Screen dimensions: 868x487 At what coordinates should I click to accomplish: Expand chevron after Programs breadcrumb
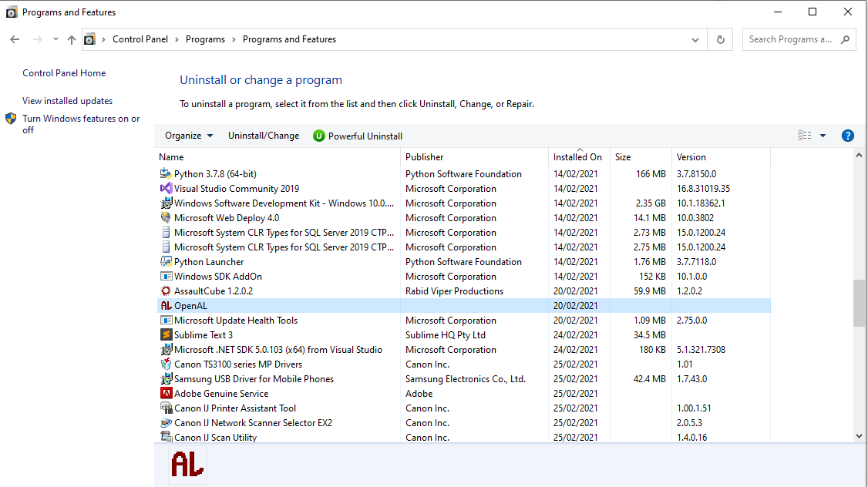(x=234, y=39)
